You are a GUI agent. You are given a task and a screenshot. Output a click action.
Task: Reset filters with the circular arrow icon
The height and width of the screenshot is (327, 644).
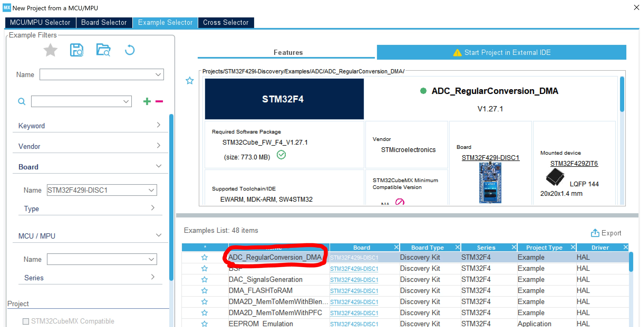point(130,50)
